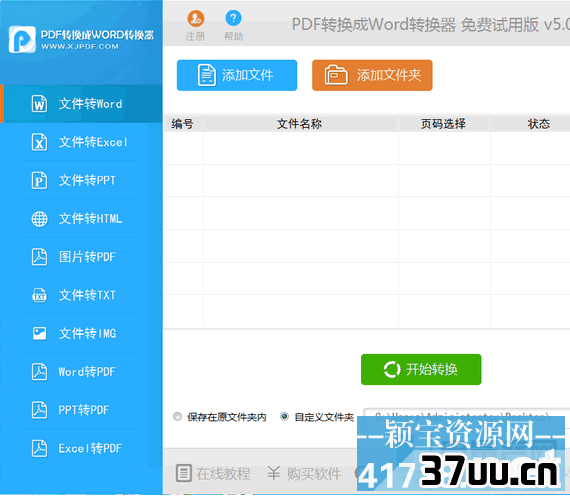
Task: Click the 注册 register icon
Action: click(x=196, y=18)
